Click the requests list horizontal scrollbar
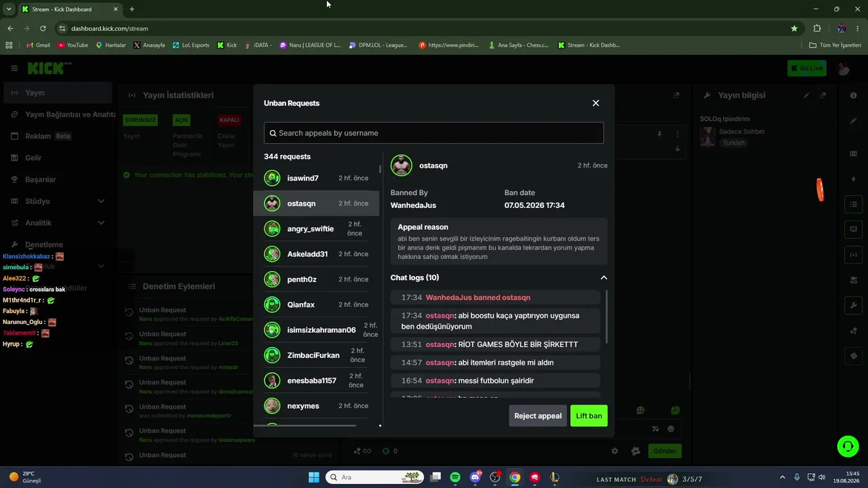Viewport: 868px width, 488px height. pos(305,426)
